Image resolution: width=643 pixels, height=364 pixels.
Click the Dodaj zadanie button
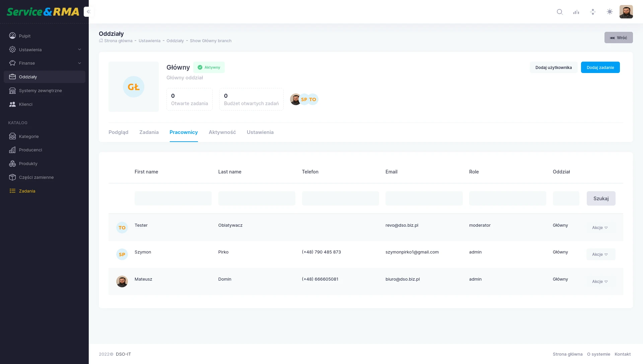pos(600,68)
